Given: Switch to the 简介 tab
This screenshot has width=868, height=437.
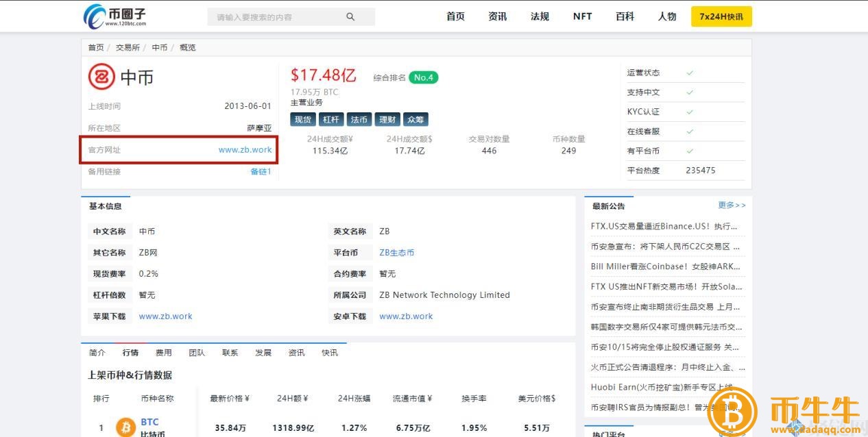Looking at the screenshot, I should (x=97, y=352).
